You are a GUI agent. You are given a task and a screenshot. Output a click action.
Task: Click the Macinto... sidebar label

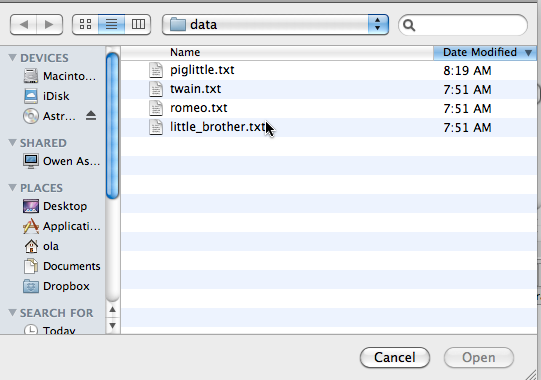[69, 76]
